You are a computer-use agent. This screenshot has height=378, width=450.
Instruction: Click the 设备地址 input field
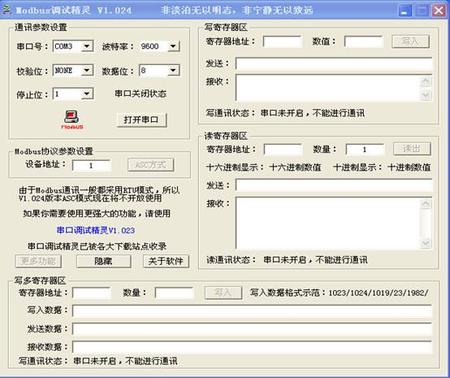(x=91, y=166)
